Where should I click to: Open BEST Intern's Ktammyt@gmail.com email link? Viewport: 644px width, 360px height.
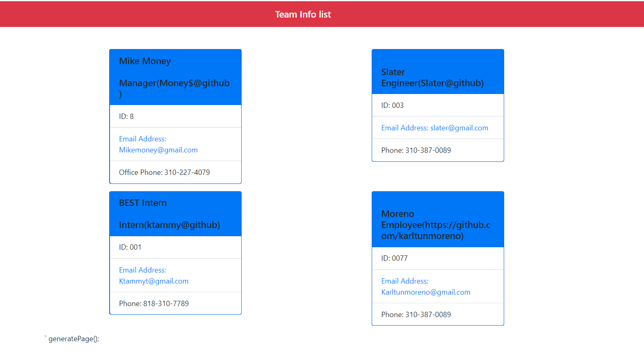[154, 275]
